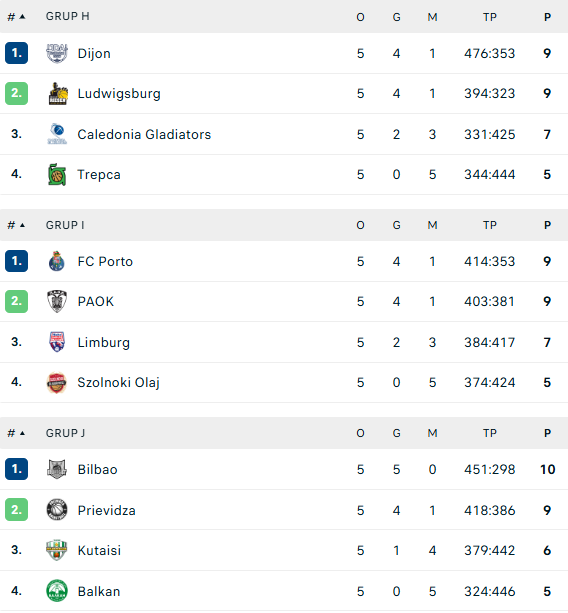
Task: Click the Dijon team logo
Action: 57,53
